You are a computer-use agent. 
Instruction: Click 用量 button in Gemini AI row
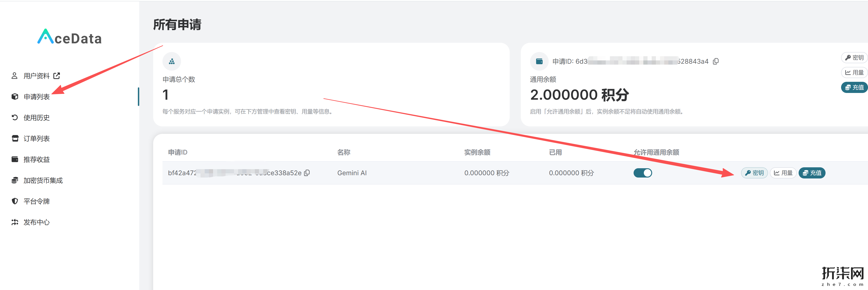pos(783,173)
